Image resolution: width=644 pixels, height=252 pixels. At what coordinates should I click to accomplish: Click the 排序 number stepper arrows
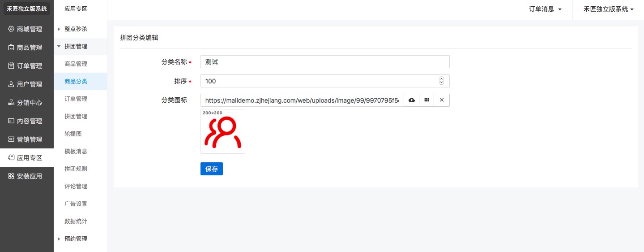pos(441,81)
